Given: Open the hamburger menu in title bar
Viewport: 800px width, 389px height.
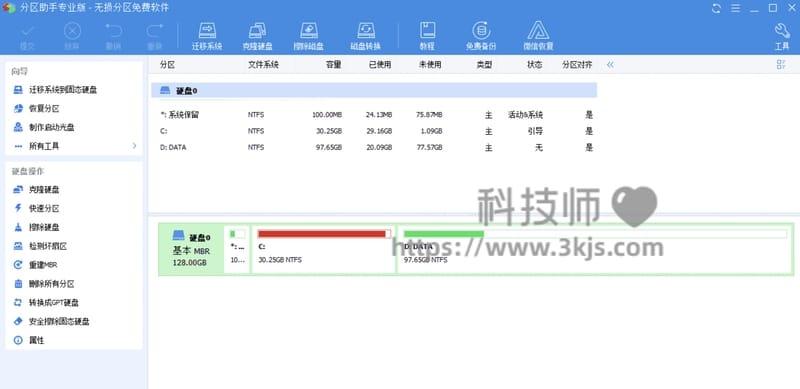Looking at the screenshot, I should point(735,8).
